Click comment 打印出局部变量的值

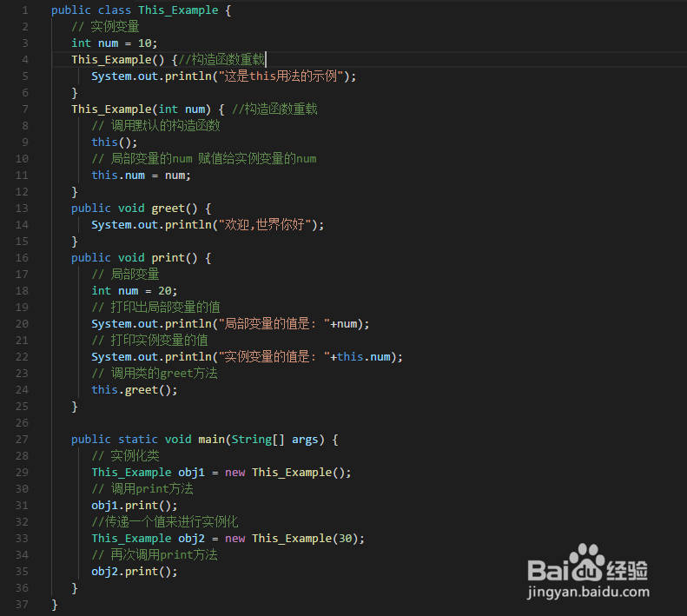(156, 308)
